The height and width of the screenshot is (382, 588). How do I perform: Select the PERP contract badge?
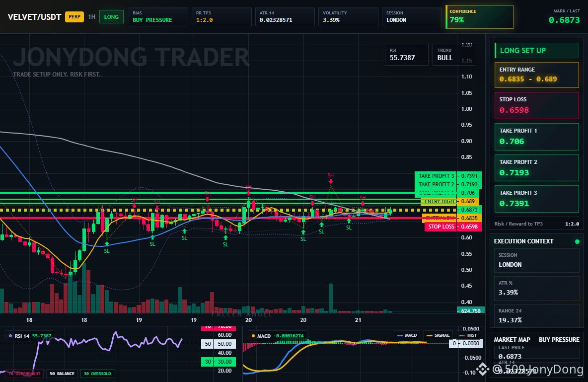[x=74, y=17]
